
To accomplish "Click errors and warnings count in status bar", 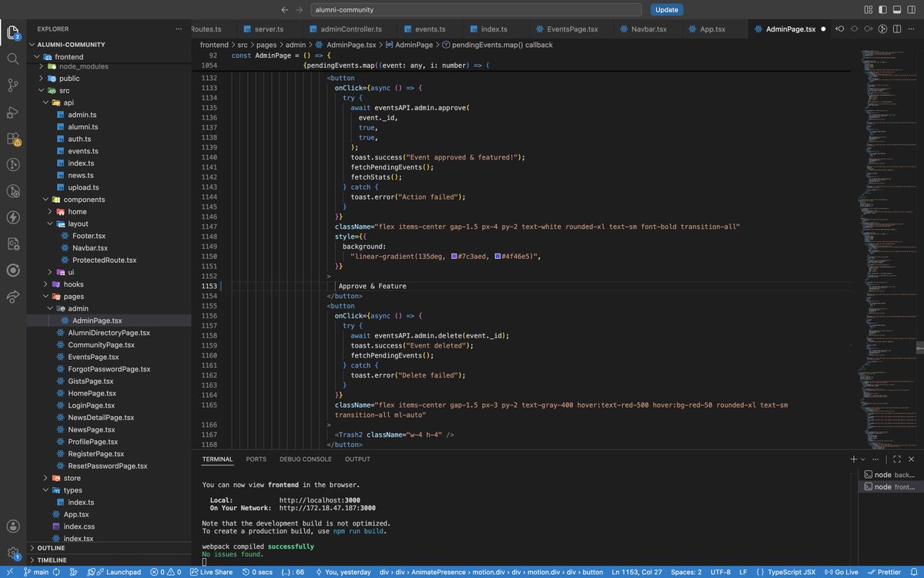I will 166,572.
